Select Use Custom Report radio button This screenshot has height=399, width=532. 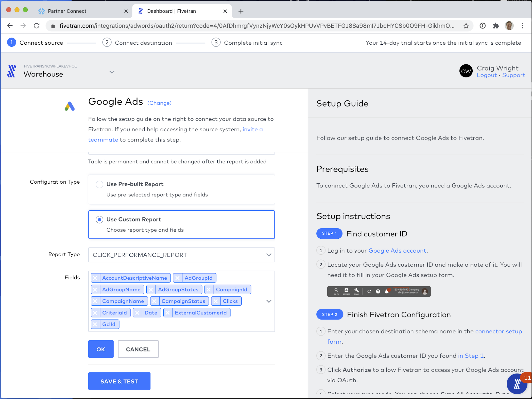pyautogui.click(x=99, y=220)
